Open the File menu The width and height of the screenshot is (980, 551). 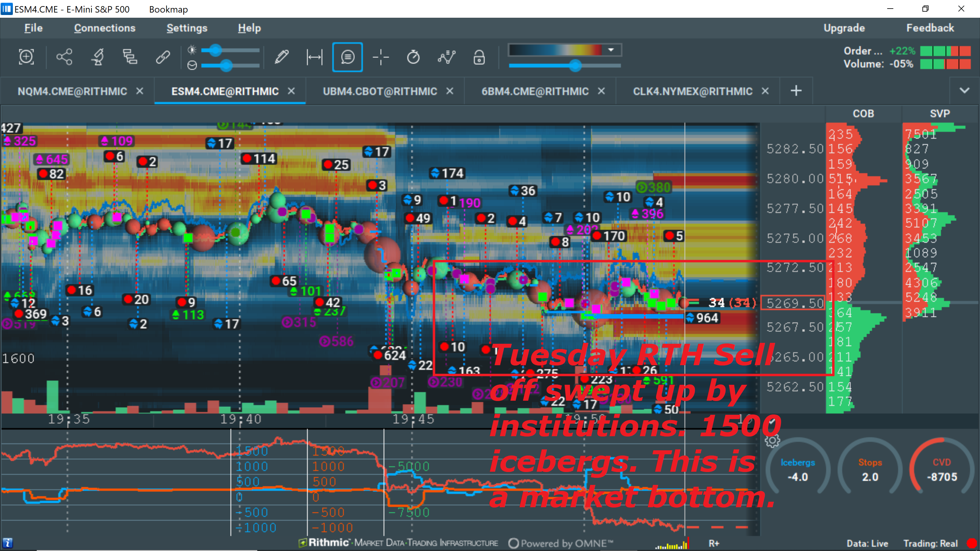[x=33, y=28]
